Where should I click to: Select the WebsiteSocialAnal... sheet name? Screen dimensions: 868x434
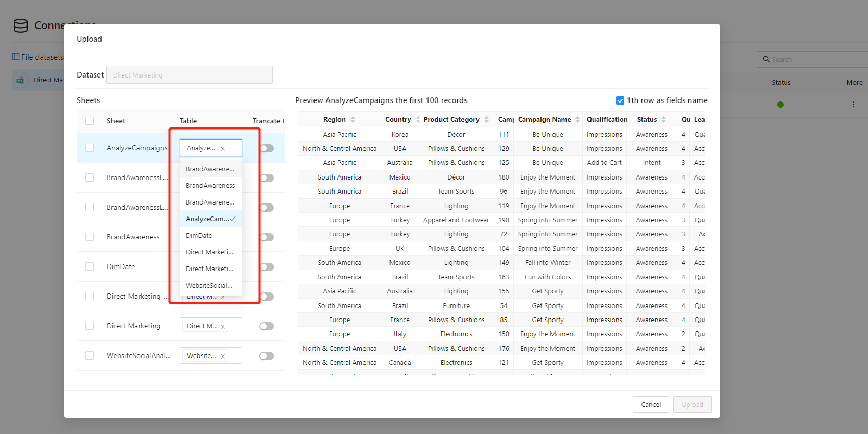point(139,355)
